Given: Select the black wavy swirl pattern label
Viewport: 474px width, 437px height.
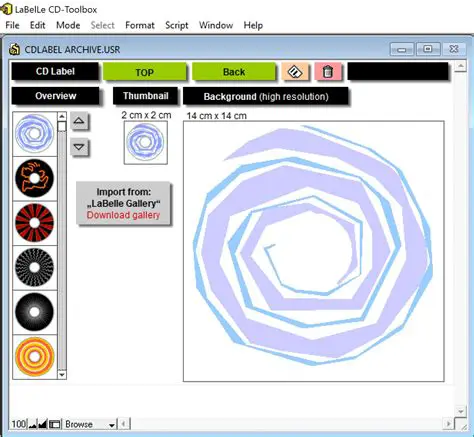Looking at the screenshot, I should pyautogui.click(x=35, y=267).
